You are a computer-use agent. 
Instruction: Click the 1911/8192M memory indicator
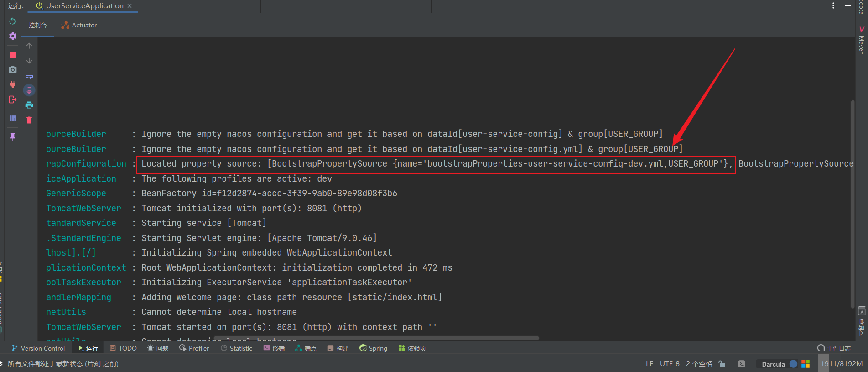click(x=842, y=364)
